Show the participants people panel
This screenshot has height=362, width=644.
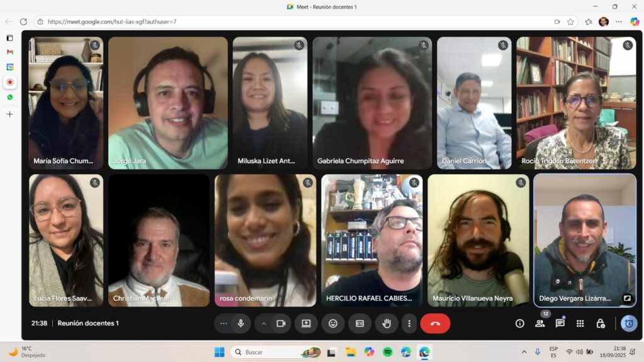point(540,323)
